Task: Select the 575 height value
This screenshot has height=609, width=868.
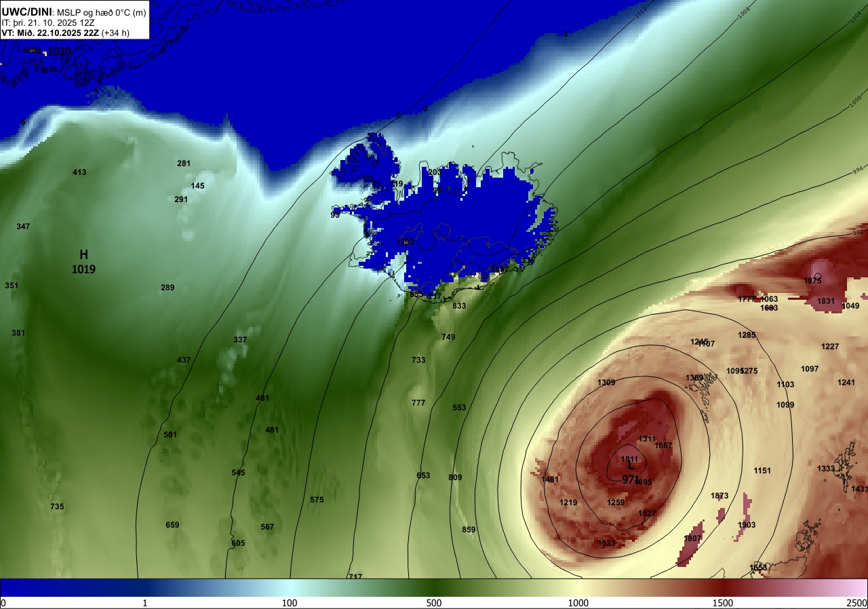Action: [x=317, y=500]
